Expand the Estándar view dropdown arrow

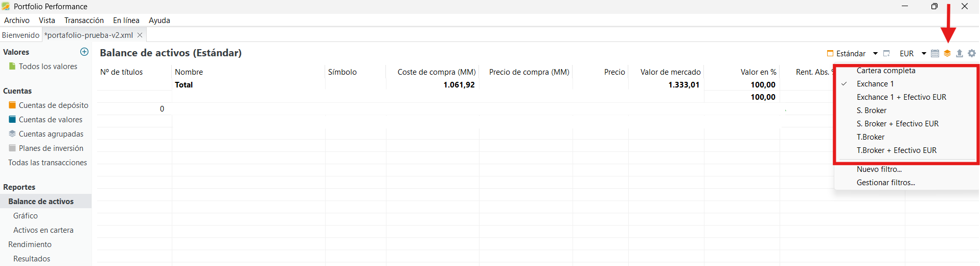pos(875,53)
